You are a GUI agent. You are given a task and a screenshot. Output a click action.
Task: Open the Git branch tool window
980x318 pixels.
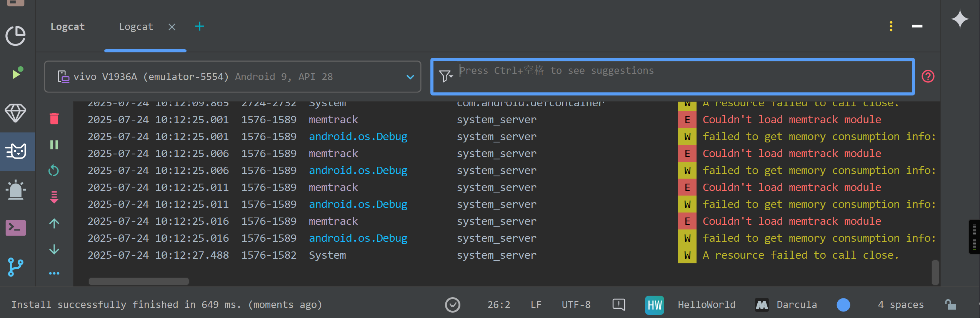16,267
